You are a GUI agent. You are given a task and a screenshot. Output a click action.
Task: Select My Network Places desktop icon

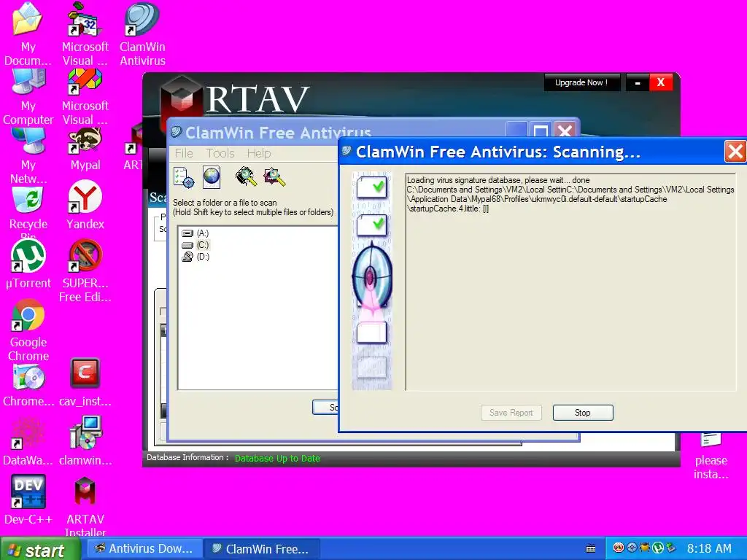(28, 141)
